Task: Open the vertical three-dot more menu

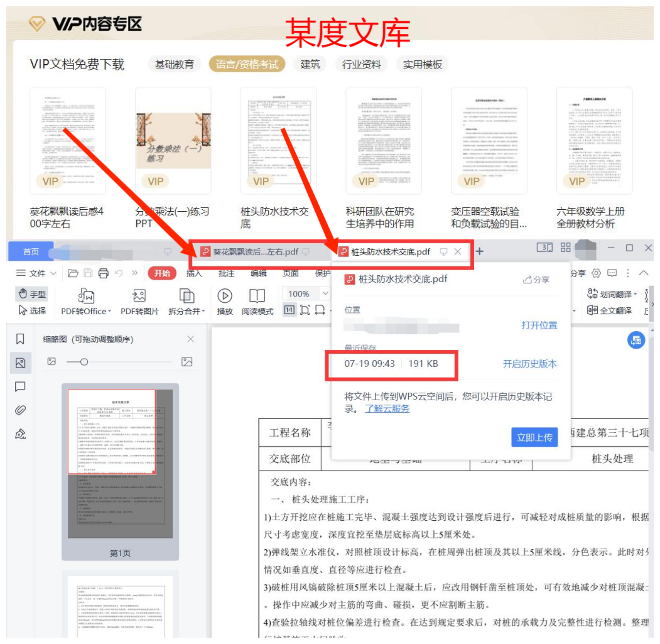Action: tap(627, 273)
